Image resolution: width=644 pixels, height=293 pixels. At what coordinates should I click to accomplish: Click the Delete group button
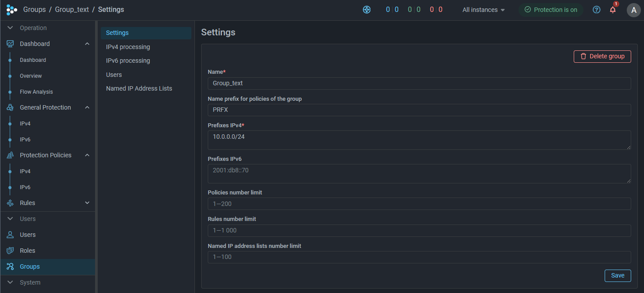click(x=602, y=57)
